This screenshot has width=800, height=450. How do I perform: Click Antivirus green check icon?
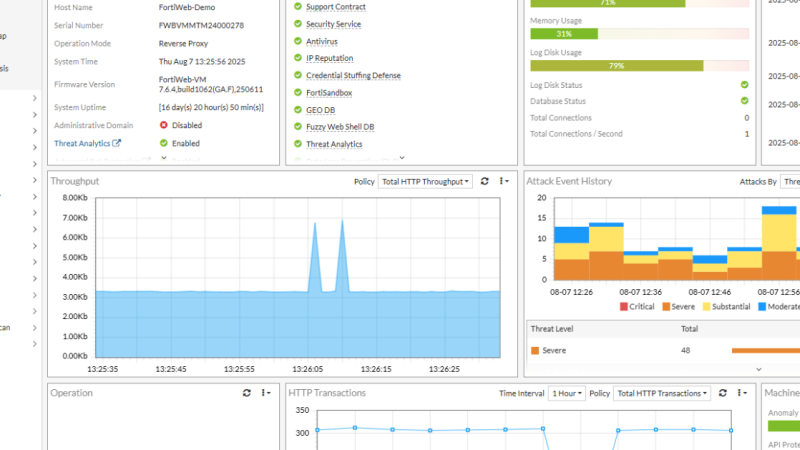[x=298, y=41]
